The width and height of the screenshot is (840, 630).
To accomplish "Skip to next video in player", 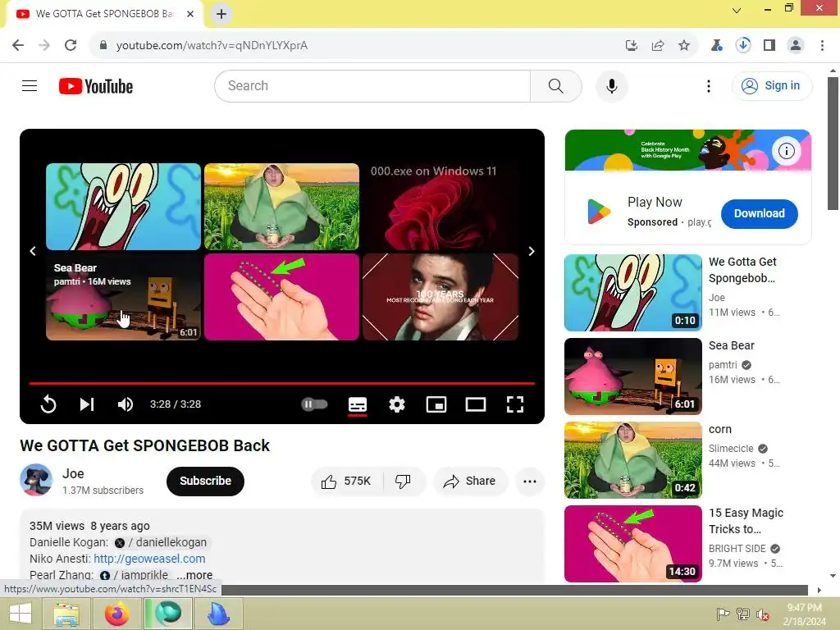I will click(x=87, y=404).
